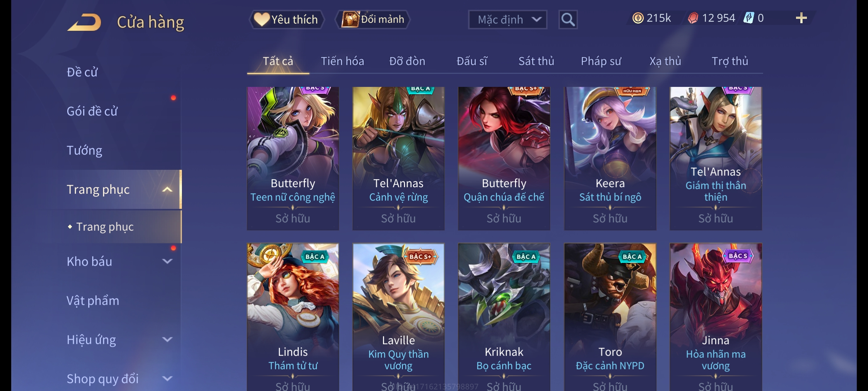This screenshot has height=391, width=868.
Task: Tap the plus icon to add currency
Action: (801, 18)
